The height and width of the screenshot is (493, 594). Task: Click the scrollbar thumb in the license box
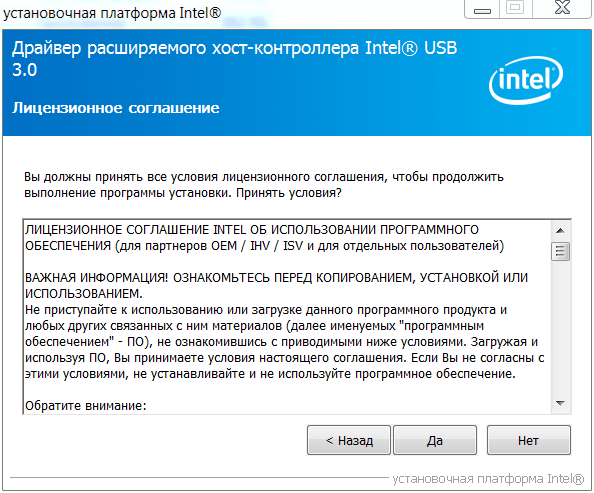(x=560, y=251)
